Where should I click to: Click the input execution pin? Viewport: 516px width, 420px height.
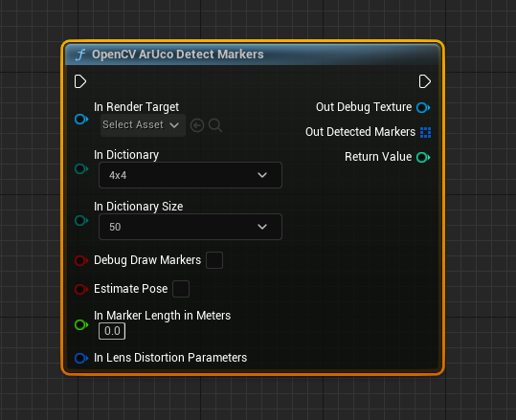(80, 81)
